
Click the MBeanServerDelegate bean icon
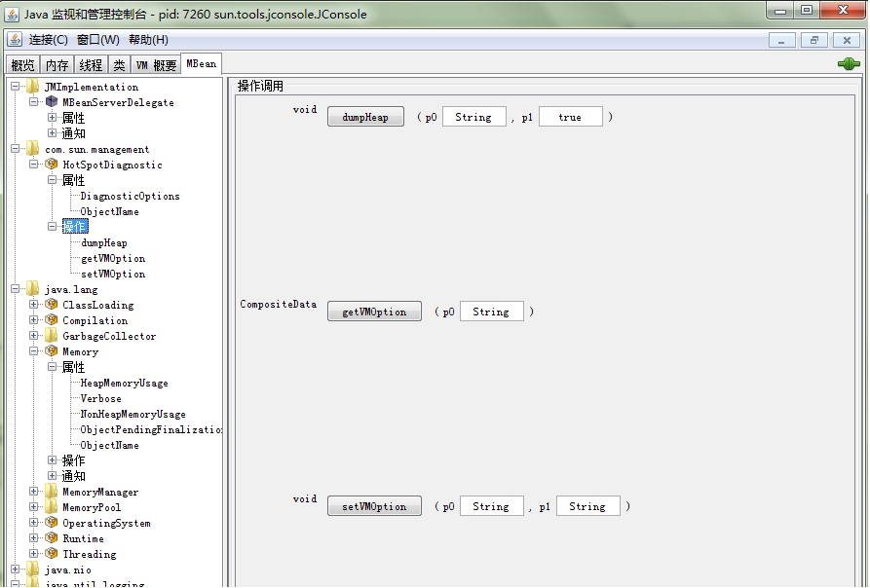(52, 102)
